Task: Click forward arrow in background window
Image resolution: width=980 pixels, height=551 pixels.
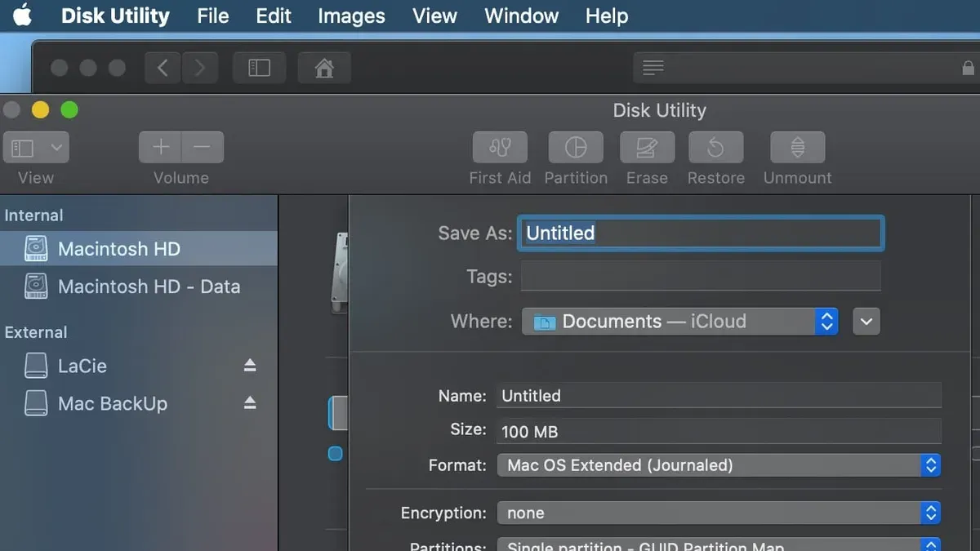Action: [200, 68]
